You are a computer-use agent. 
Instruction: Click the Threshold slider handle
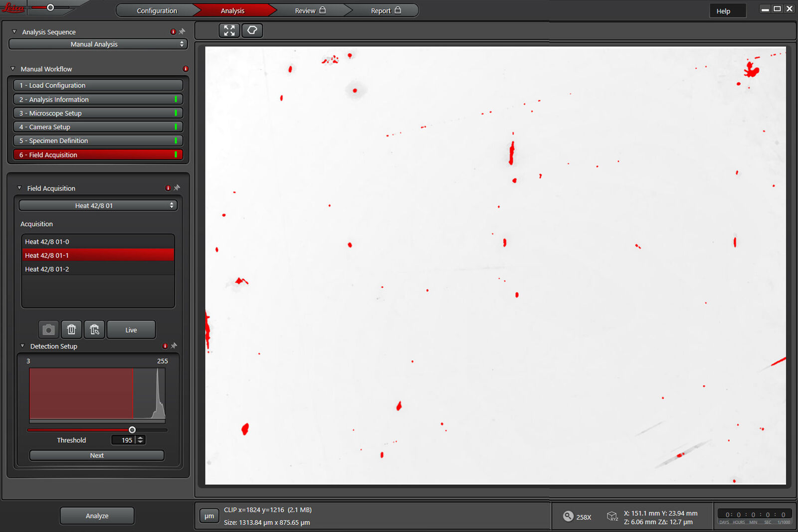(132, 430)
